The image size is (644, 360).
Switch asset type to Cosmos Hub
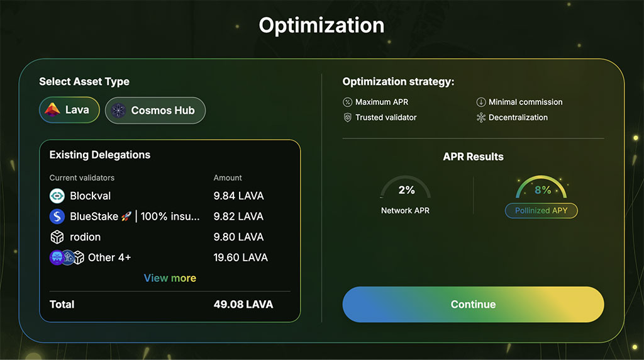(x=155, y=111)
